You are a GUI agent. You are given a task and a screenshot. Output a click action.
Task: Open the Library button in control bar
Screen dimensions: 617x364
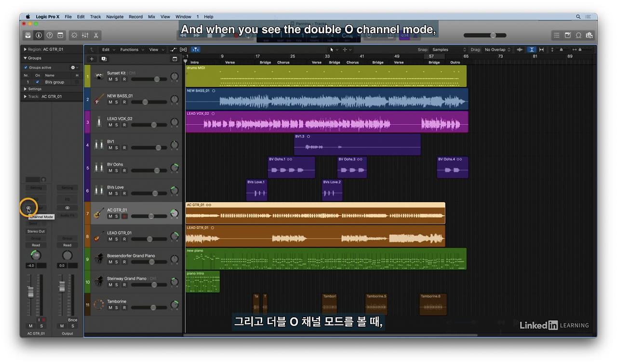pos(28,35)
